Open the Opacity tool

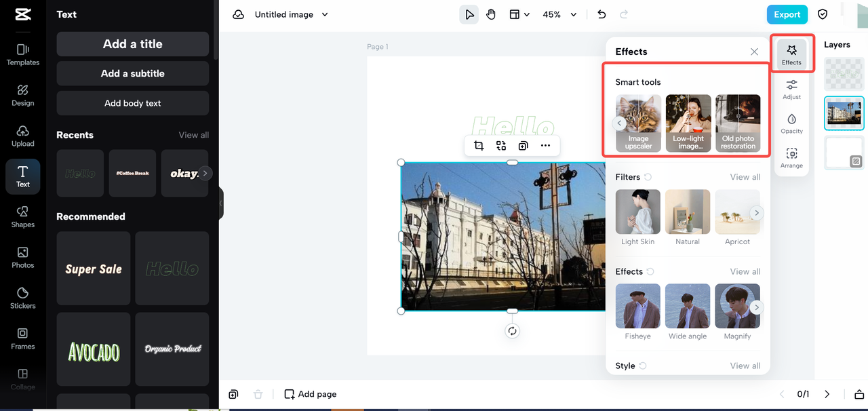click(x=791, y=123)
